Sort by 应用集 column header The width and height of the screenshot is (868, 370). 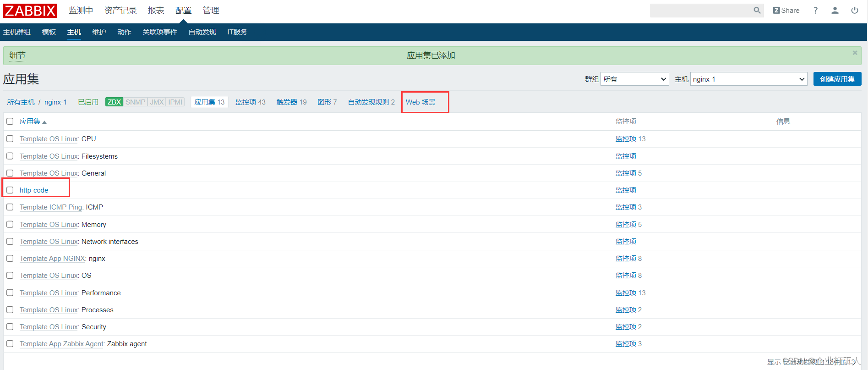point(33,121)
